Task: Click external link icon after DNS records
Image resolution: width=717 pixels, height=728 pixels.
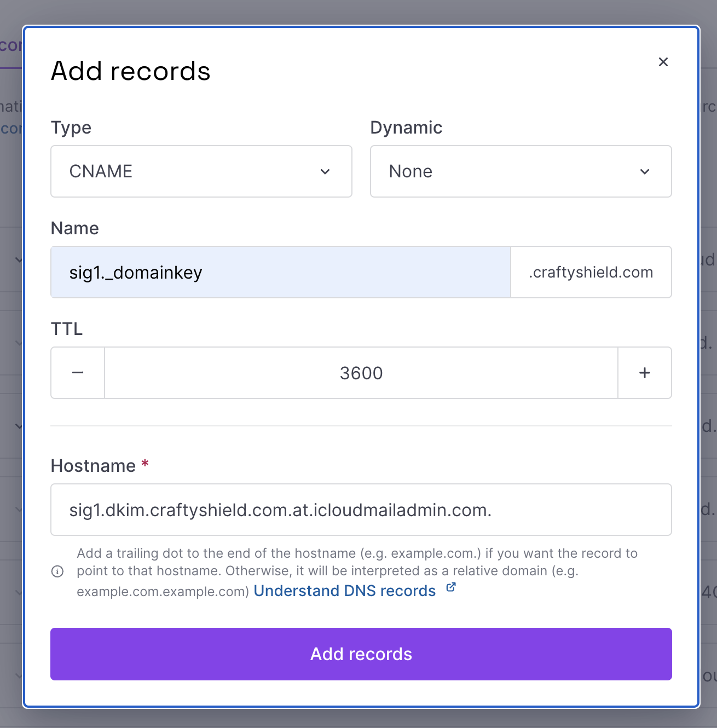Action: pos(451,587)
